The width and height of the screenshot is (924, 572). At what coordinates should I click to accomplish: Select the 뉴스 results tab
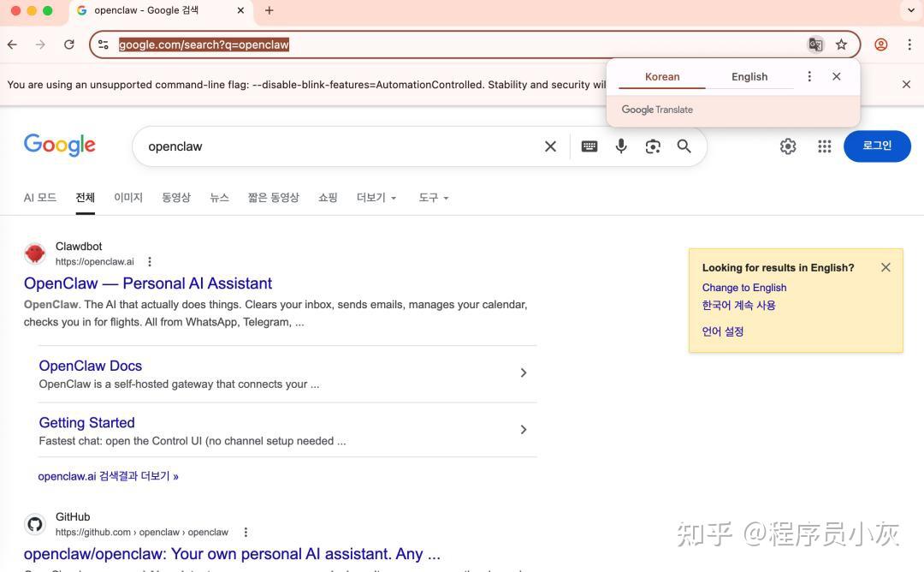219,197
